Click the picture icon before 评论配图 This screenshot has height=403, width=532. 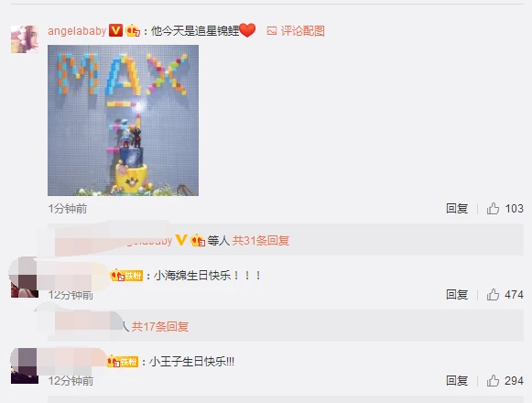272,31
